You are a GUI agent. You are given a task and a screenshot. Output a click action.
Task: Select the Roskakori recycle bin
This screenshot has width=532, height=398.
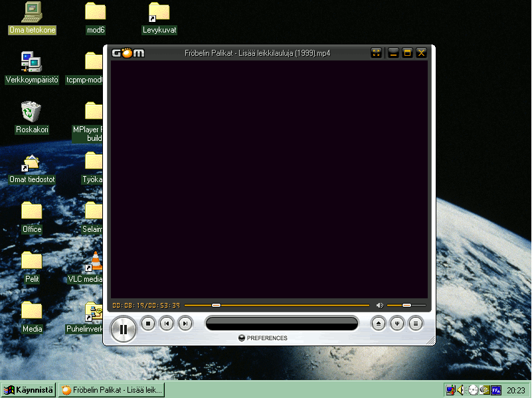pyautogui.click(x=32, y=118)
